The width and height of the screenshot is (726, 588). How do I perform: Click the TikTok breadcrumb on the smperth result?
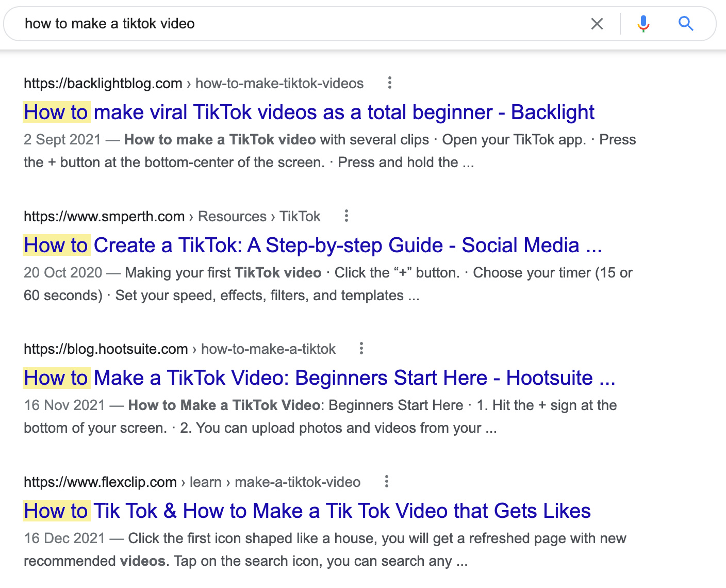tap(300, 216)
